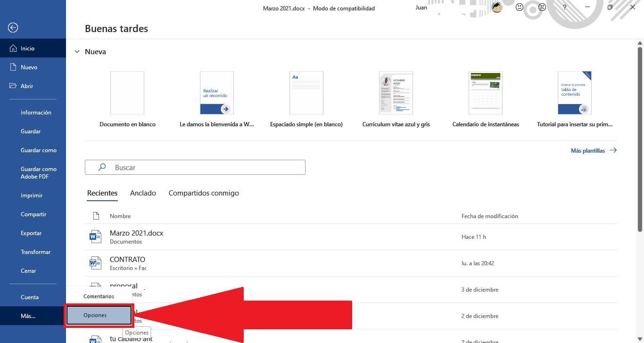Viewport: 644px width, 343px height.
Task: Send a smile feedback
Action: coord(520,7)
